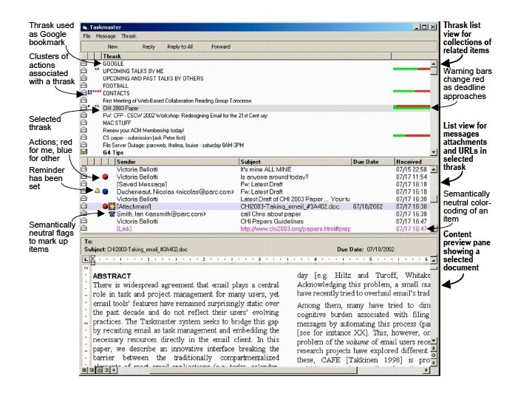Click the Reply toolbar button
Image resolution: width=532 pixels, height=399 pixels.
click(149, 47)
